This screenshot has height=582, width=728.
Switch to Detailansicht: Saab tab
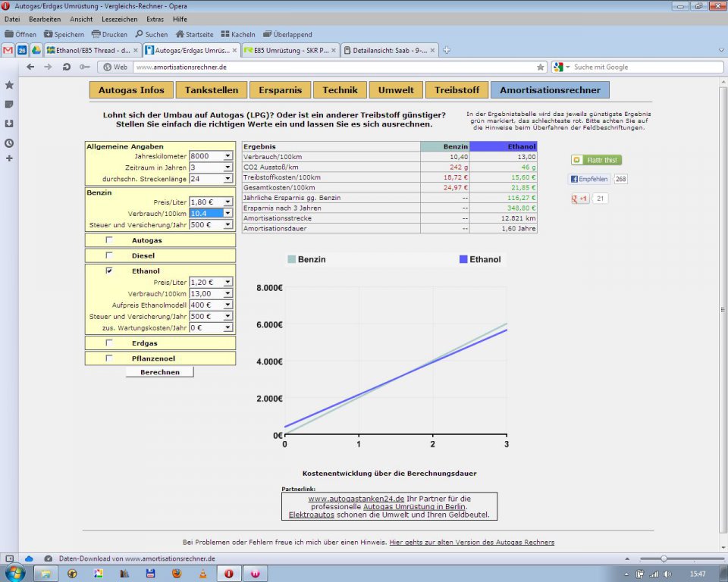390,50
